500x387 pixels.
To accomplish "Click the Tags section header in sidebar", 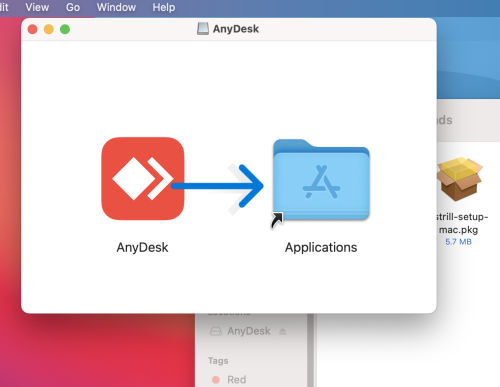I will pos(218,361).
